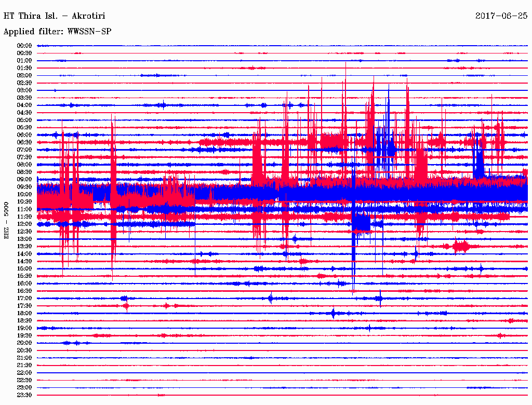Screen dimensions: 532x405
Task: Select the 01:30 time label
Action: click(x=24, y=68)
